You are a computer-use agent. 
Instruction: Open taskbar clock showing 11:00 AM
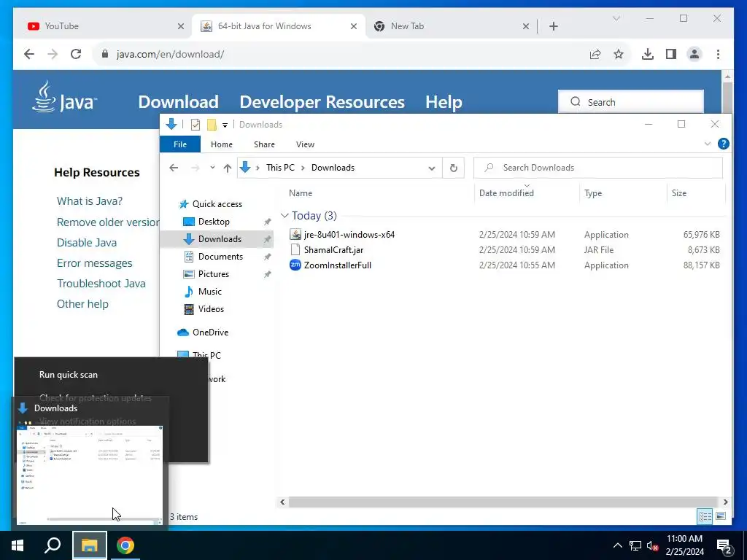[684, 545]
